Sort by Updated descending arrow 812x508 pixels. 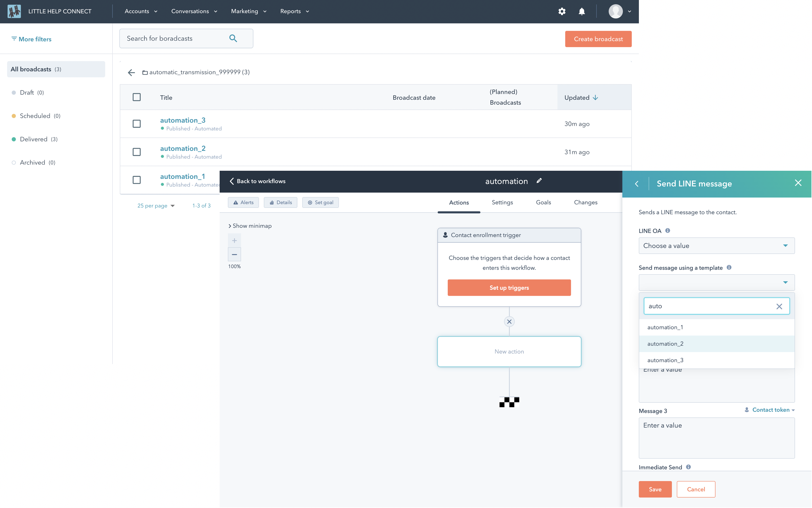(x=595, y=97)
